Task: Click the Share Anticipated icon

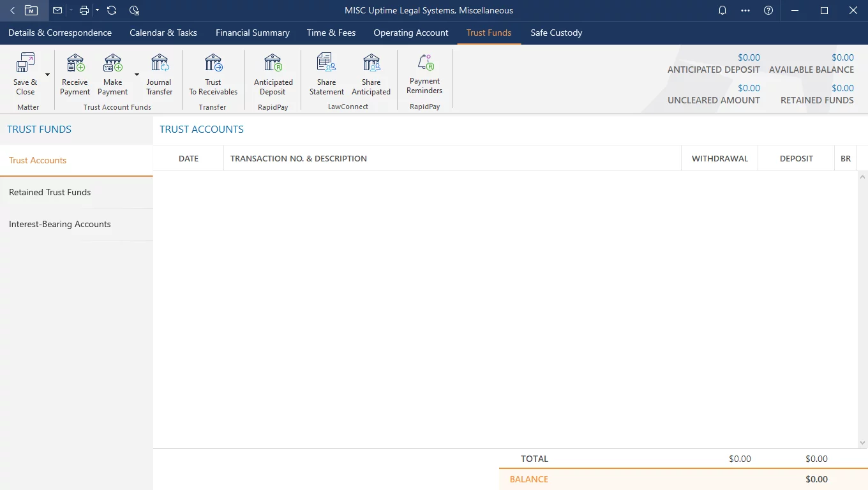Action: [371, 64]
